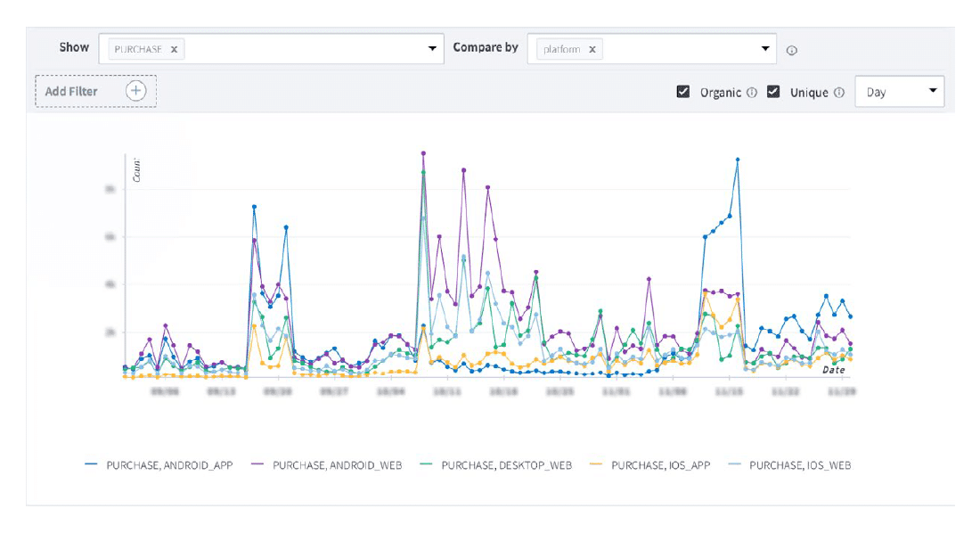Disable the Unique checkbox
Image resolution: width=980 pixels, height=533 pixels.
pos(772,91)
